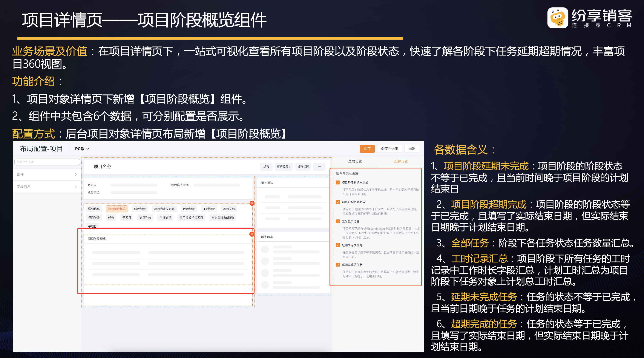Click the Fxiaoke bee logo icon

pyautogui.click(x=558, y=18)
